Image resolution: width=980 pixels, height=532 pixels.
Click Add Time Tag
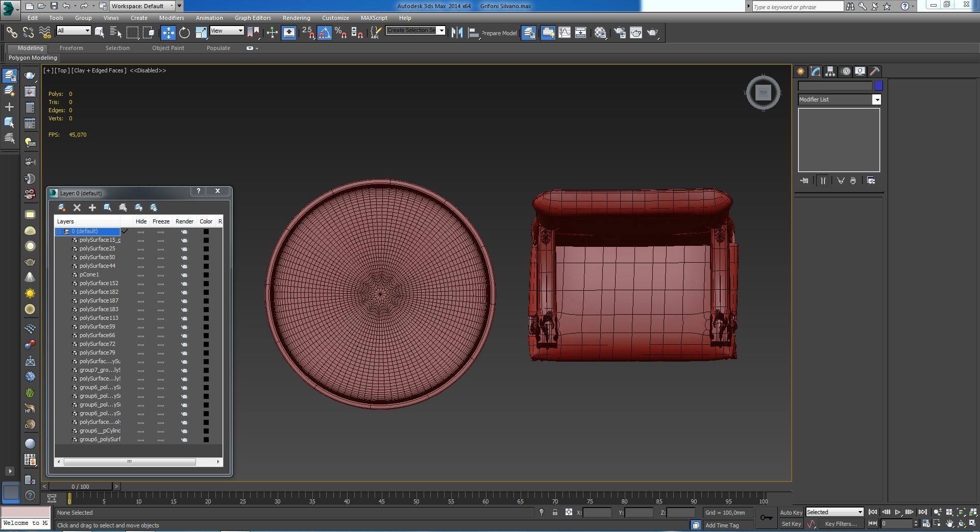click(722, 525)
